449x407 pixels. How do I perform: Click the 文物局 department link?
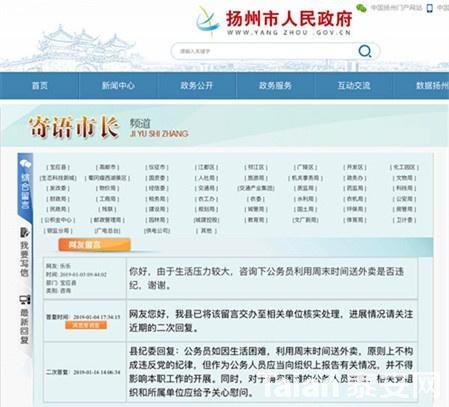[404, 178]
